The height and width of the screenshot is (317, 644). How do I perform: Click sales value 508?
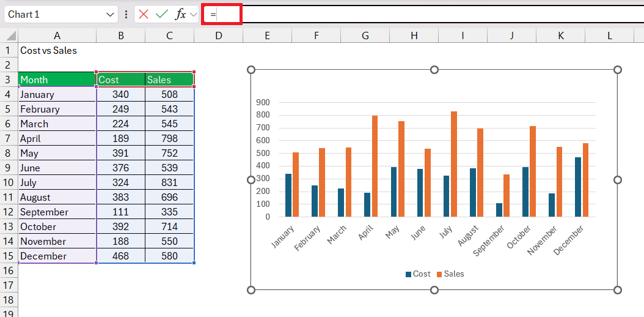point(170,95)
